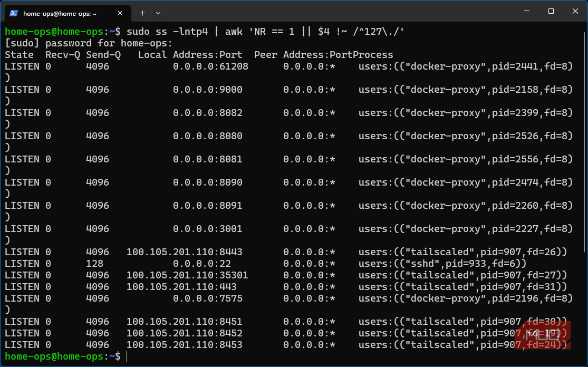Close the terminal window
This screenshot has width=588, height=367.
575,11
